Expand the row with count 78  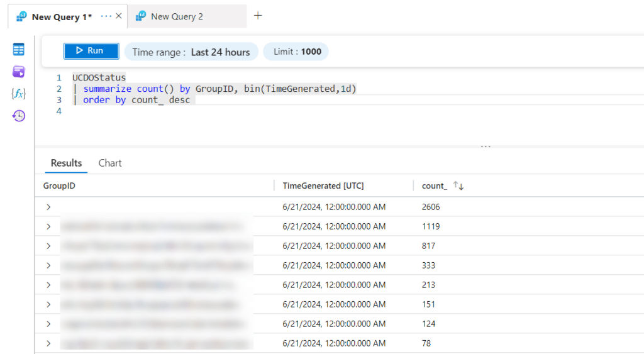[48, 343]
